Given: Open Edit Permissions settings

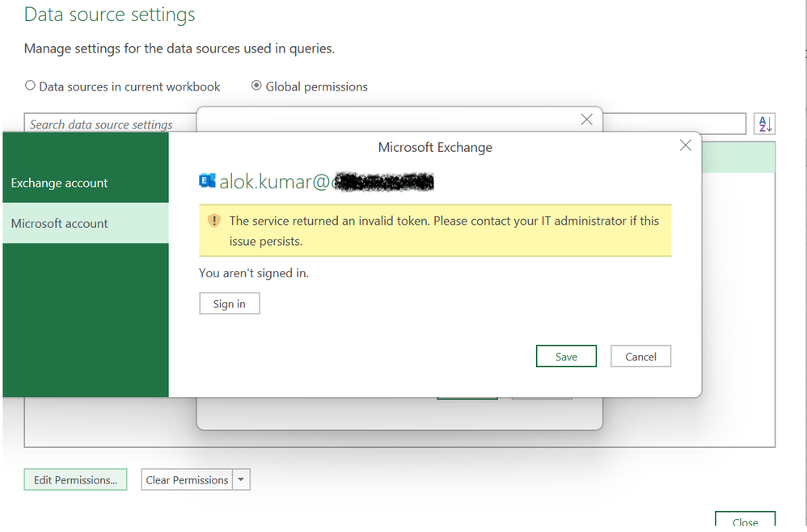Looking at the screenshot, I should tap(75, 479).
